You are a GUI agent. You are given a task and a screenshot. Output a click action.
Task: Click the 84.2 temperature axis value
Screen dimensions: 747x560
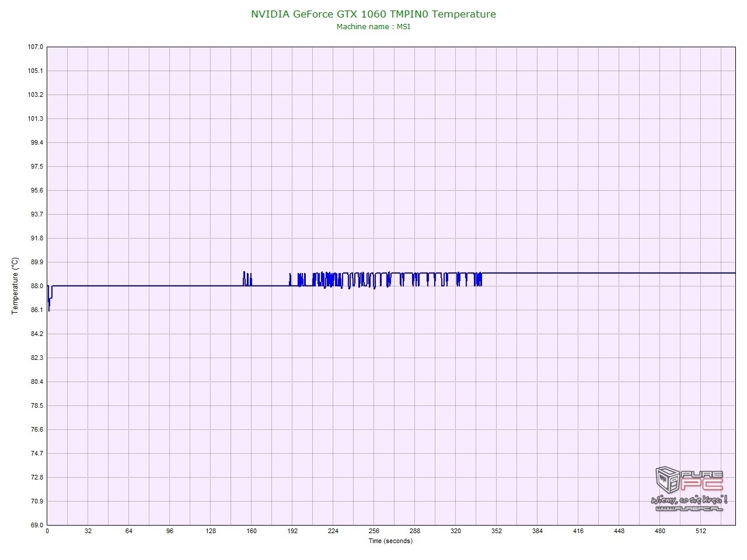pyautogui.click(x=37, y=334)
